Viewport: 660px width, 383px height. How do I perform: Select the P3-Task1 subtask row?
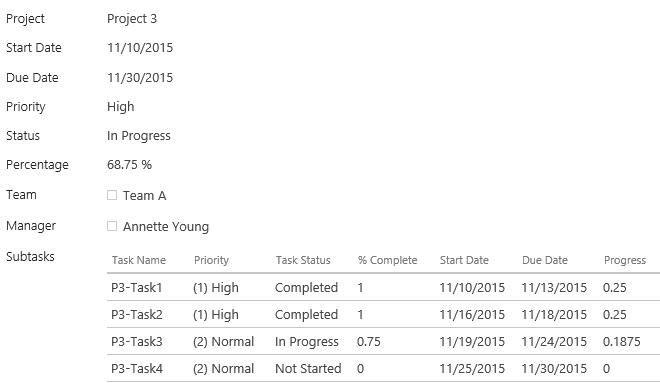tap(383, 287)
